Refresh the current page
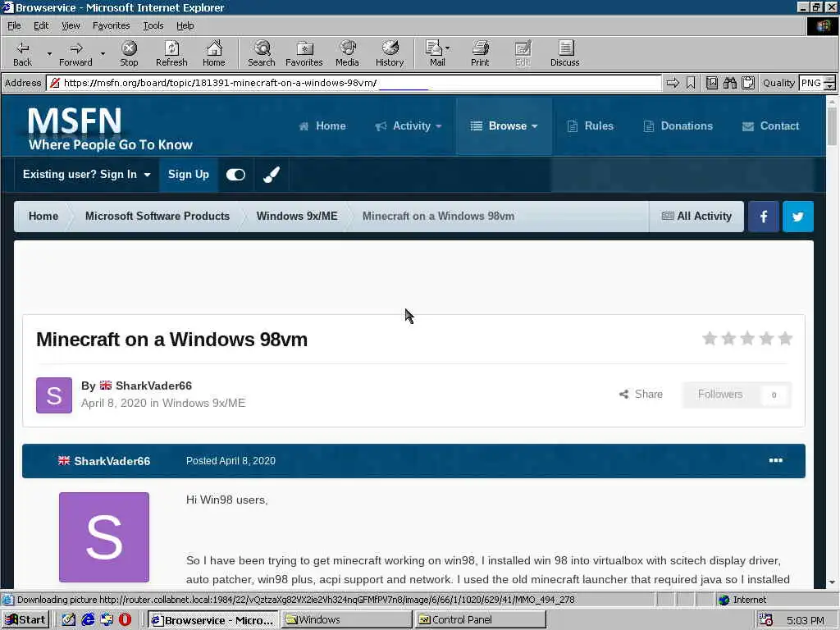Screen dimensions: 840x630 point(171,53)
